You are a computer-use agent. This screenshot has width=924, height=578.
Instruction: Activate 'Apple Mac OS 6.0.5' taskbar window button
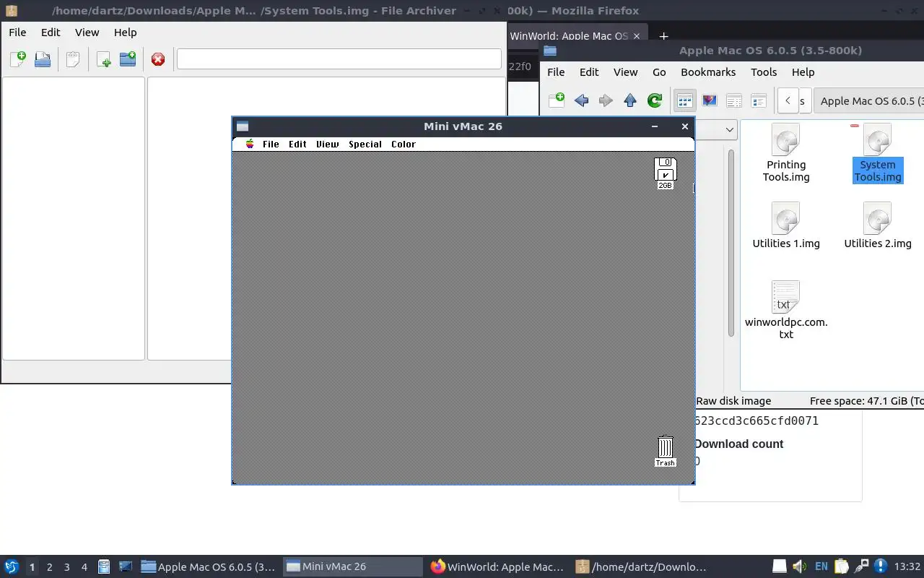pos(208,566)
